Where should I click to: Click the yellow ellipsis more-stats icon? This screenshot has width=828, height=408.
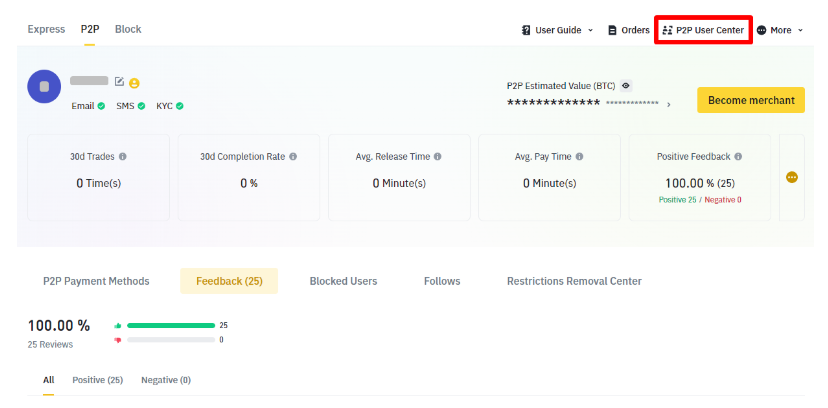[x=792, y=177]
